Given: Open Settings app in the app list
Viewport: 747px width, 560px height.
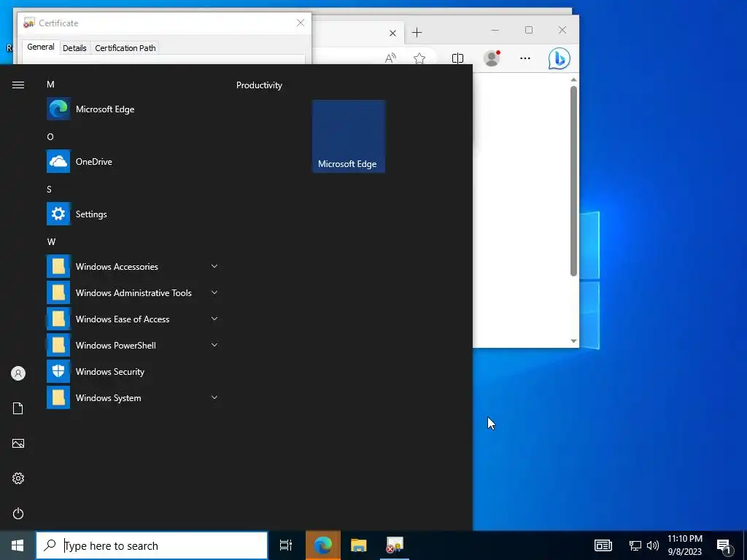Looking at the screenshot, I should (133, 214).
